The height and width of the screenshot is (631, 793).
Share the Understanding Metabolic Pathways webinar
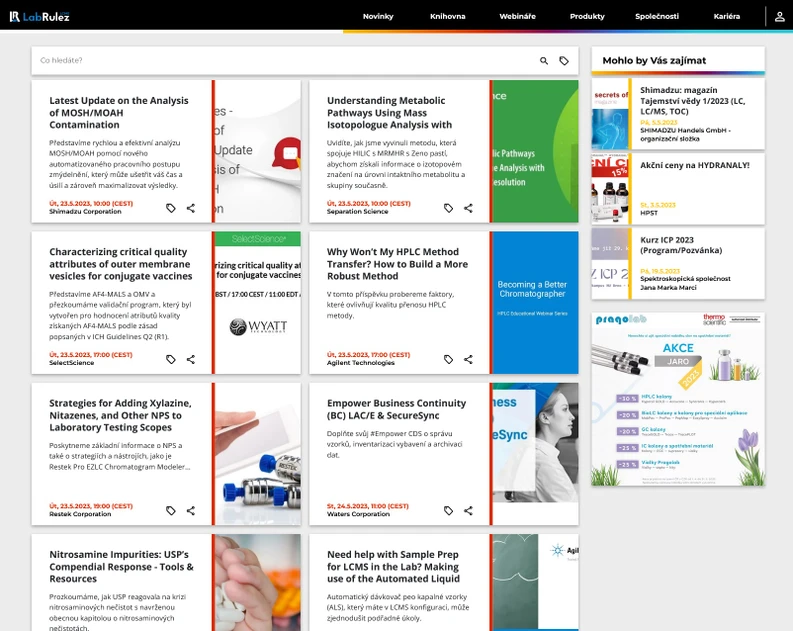(468, 208)
